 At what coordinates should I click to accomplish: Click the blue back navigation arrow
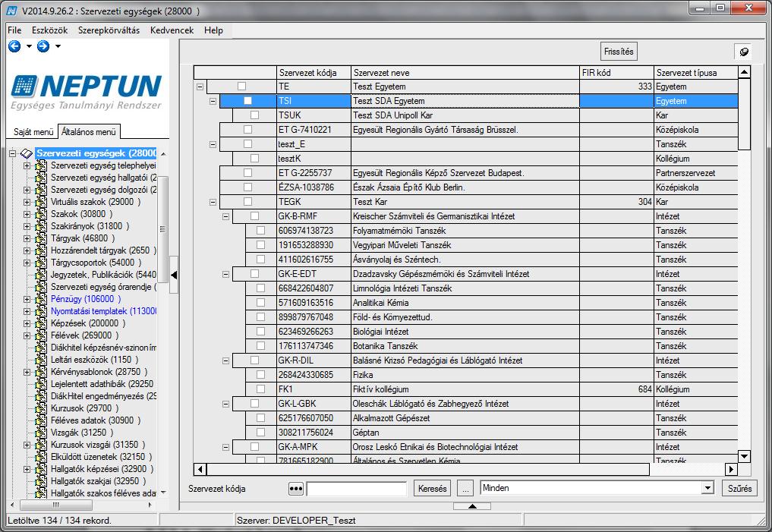pos(14,46)
